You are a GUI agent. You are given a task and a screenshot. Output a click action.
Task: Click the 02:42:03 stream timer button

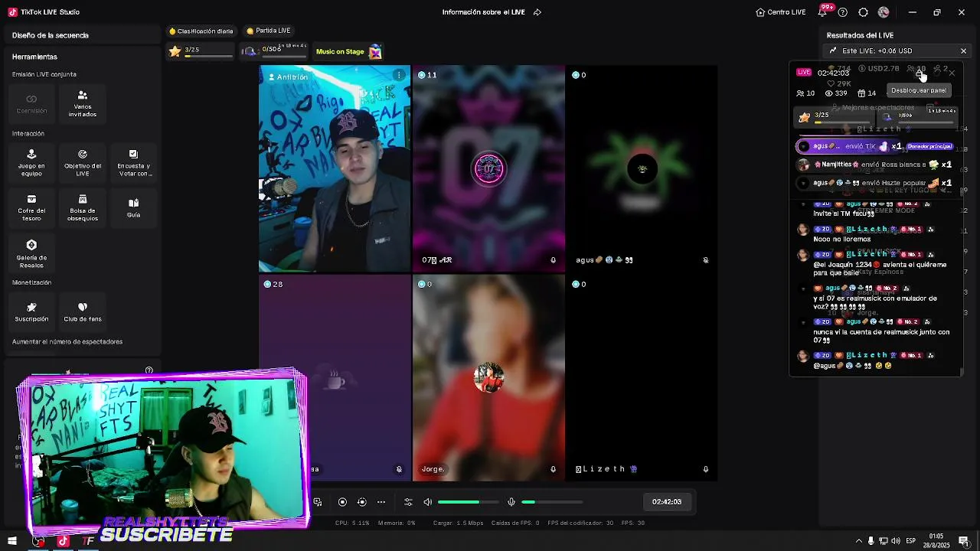pyautogui.click(x=667, y=502)
